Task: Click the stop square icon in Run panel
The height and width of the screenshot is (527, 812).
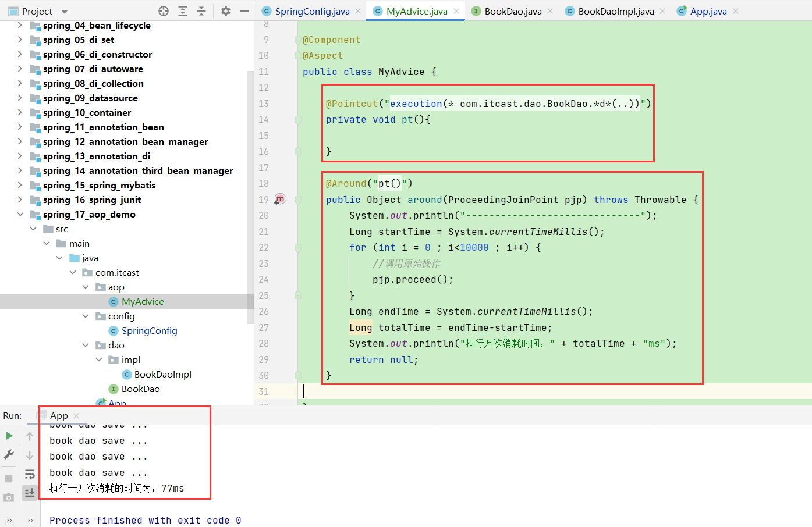Action: pyautogui.click(x=9, y=478)
